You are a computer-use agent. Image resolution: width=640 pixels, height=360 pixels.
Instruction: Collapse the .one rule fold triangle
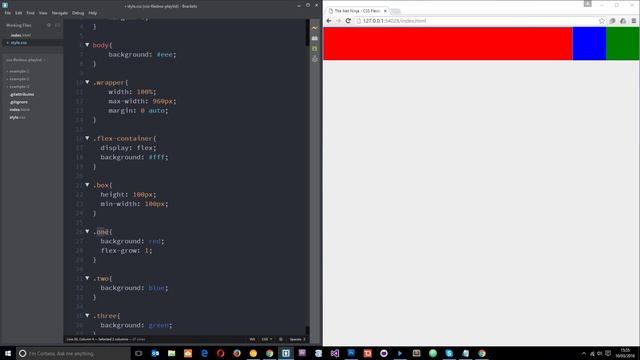point(87,231)
